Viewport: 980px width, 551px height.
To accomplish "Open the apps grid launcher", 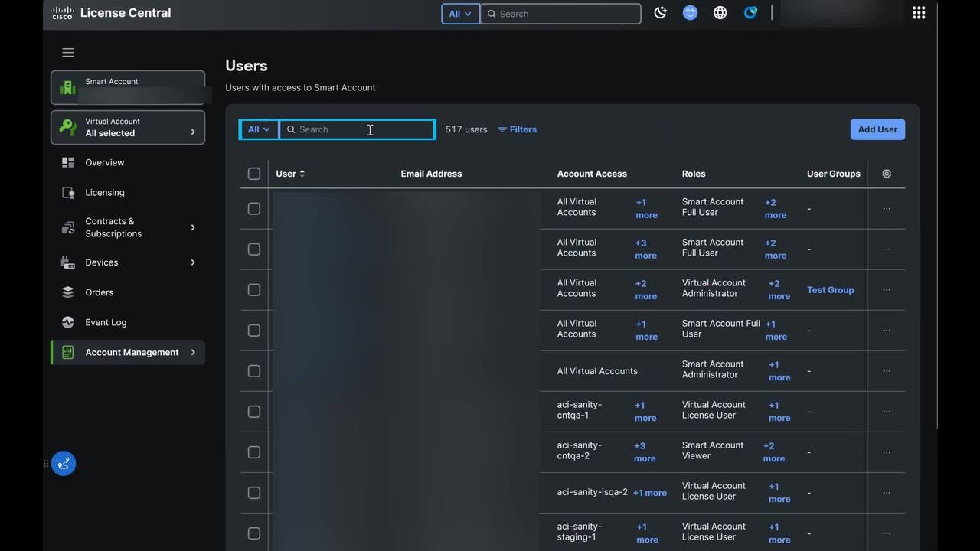I will tap(919, 13).
